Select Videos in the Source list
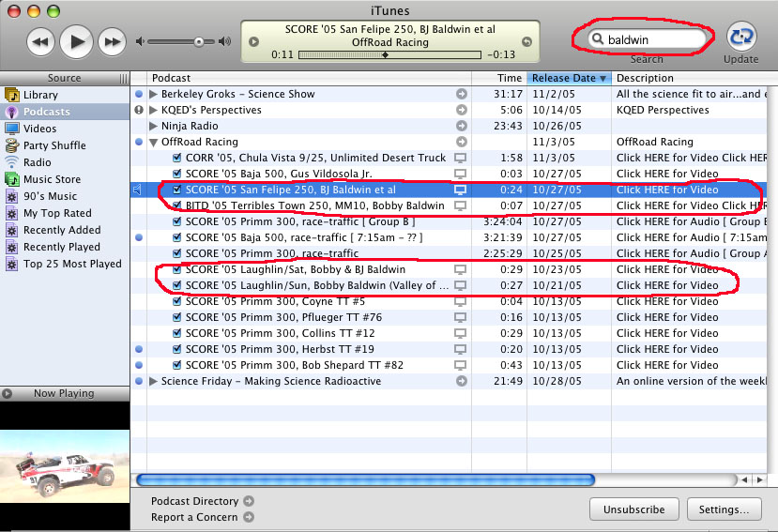Image resolution: width=778 pixels, height=532 pixels. pos(65,129)
